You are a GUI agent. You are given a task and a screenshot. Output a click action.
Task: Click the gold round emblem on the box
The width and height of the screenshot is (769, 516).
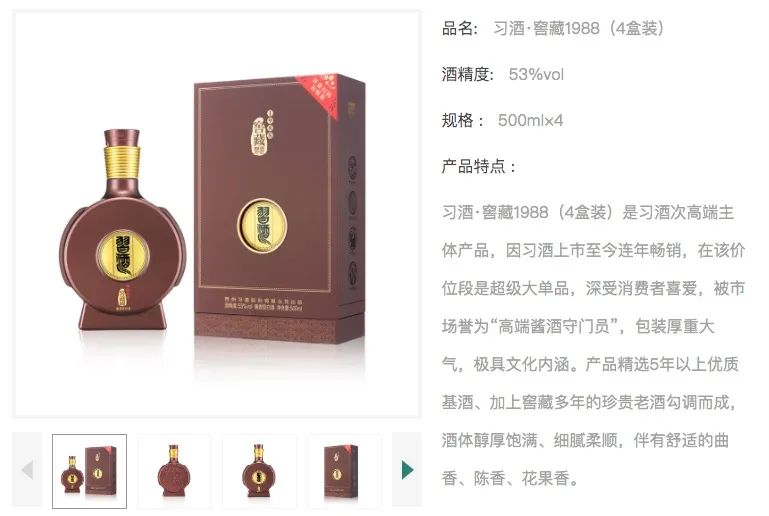tap(262, 226)
